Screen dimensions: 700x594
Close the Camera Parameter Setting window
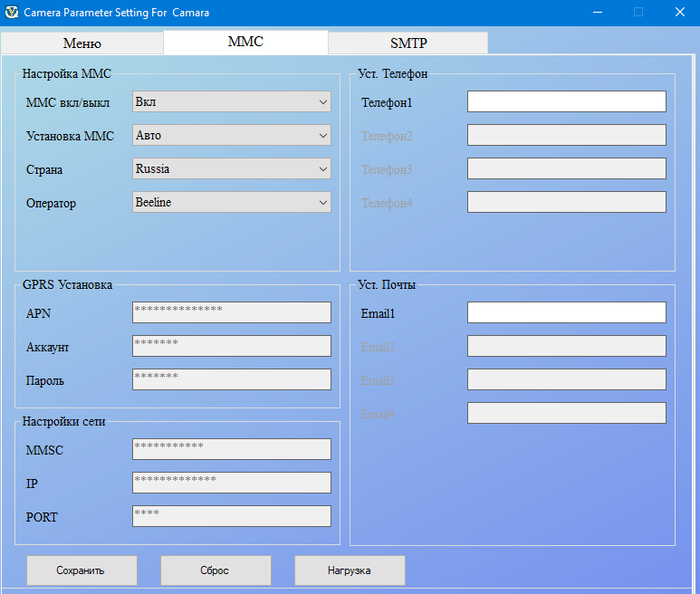pyautogui.click(x=679, y=13)
